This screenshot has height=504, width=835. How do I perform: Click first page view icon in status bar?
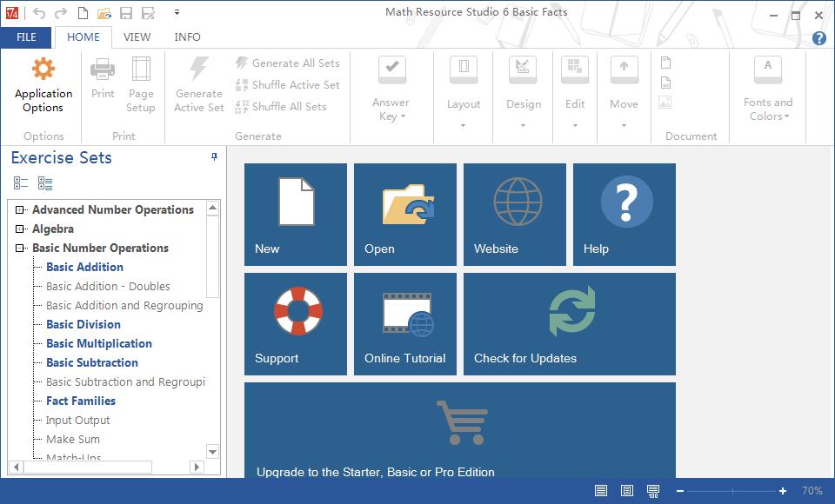tap(601, 491)
